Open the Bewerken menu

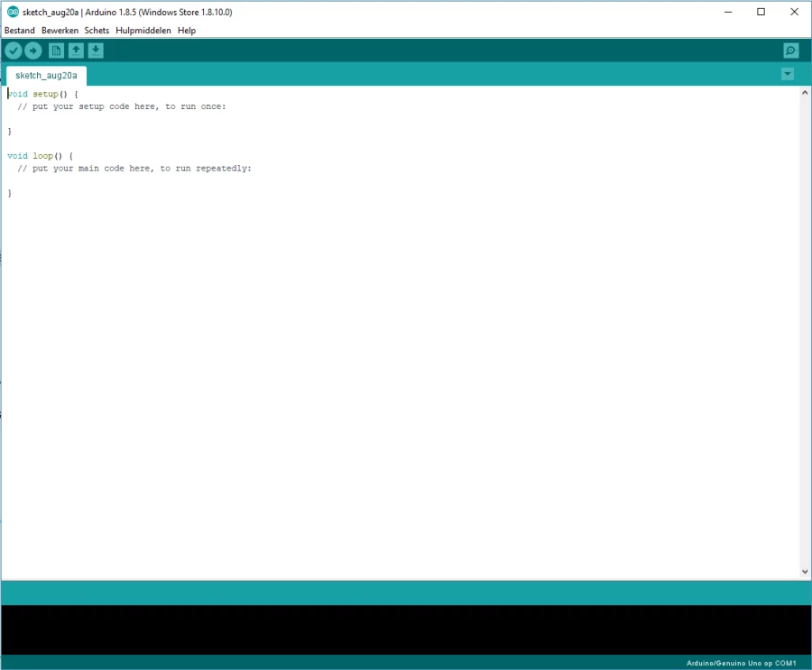(60, 31)
